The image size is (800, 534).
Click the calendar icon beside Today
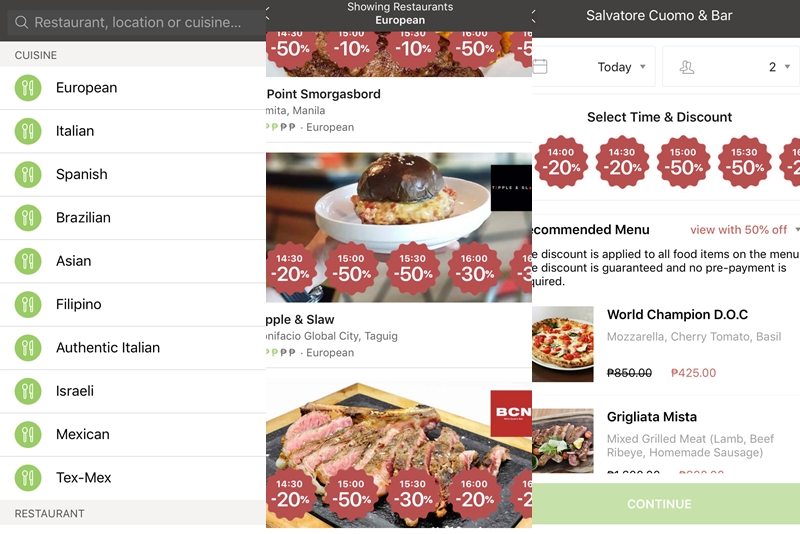coord(540,67)
